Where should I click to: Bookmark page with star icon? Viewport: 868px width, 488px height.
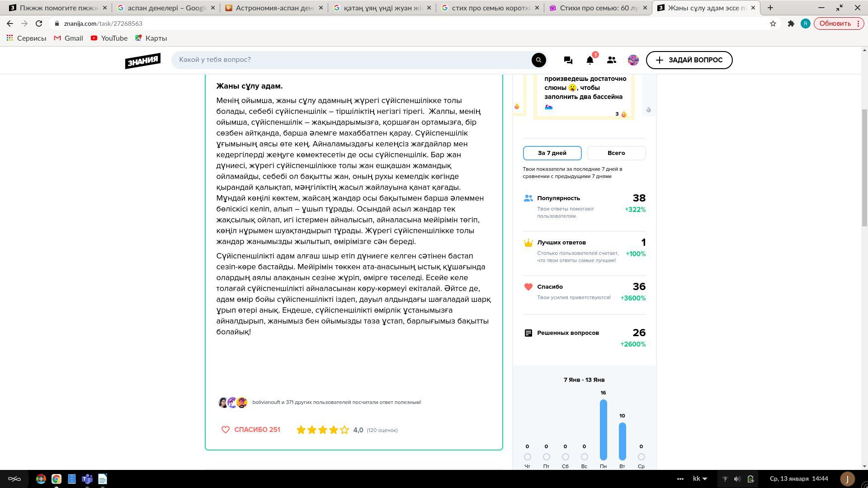tap(773, 23)
